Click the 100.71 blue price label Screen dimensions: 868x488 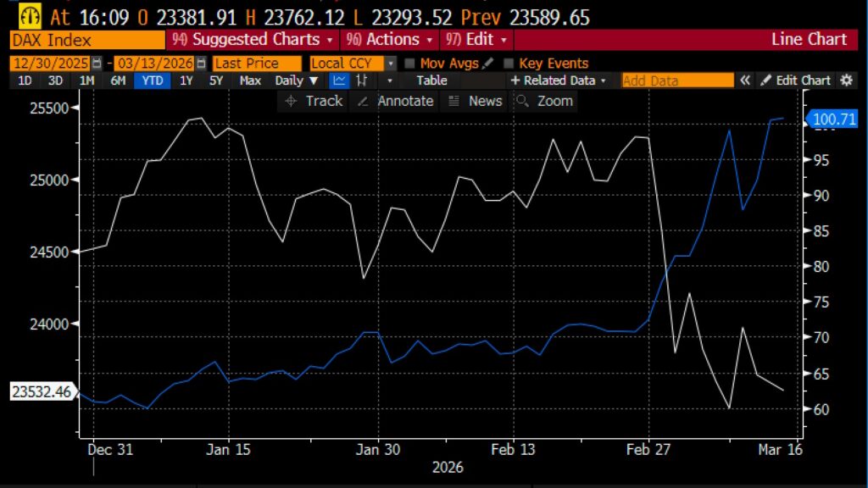[834, 119]
